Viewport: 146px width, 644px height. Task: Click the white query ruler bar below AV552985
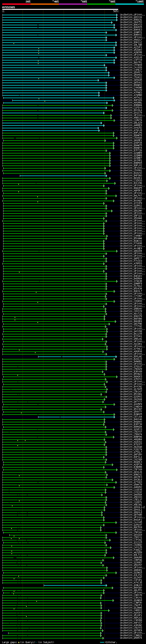coord(60,9)
